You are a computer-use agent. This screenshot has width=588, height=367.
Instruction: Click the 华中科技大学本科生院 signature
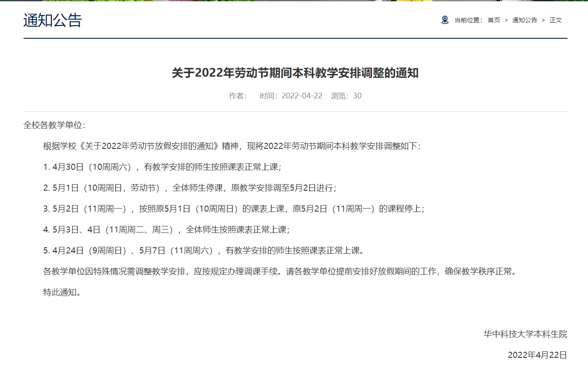pyautogui.click(x=525, y=334)
